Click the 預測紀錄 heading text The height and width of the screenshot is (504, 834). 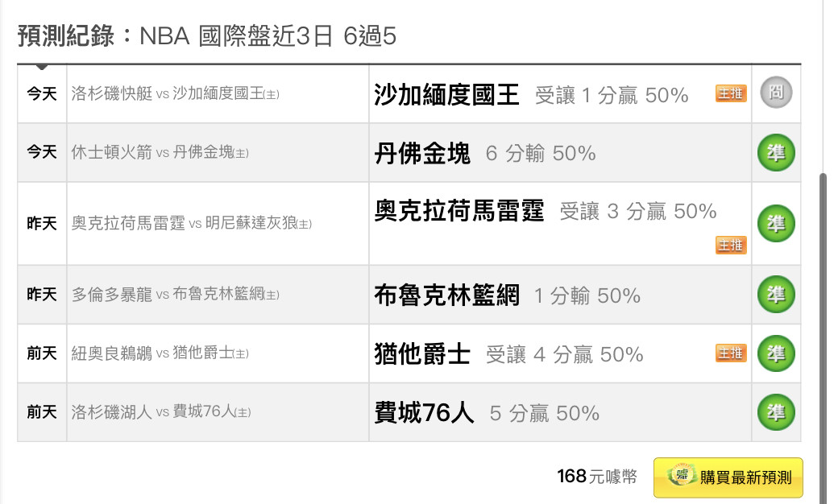click(x=66, y=36)
